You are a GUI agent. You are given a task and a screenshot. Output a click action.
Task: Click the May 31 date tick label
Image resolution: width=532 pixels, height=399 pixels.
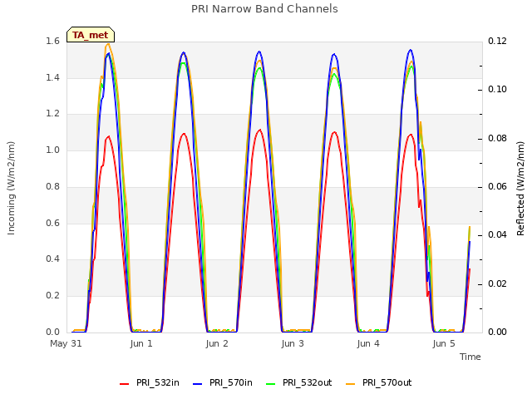[x=66, y=343]
